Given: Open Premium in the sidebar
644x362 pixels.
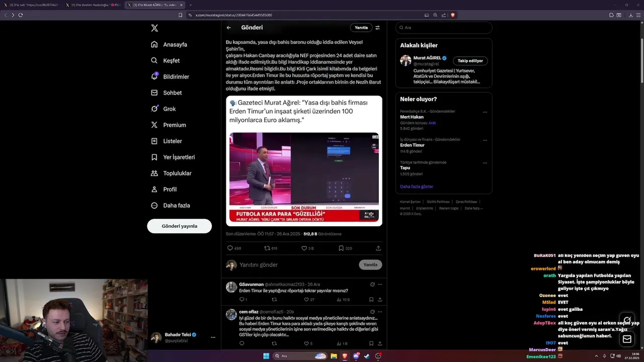Looking at the screenshot, I should tap(169, 125).
